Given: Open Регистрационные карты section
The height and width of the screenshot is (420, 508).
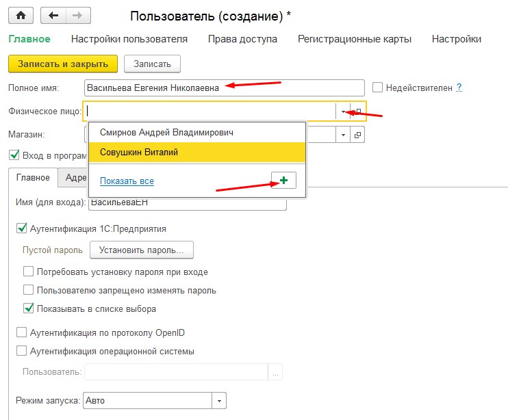Looking at the screenshot, I should [x=355, y=39].
